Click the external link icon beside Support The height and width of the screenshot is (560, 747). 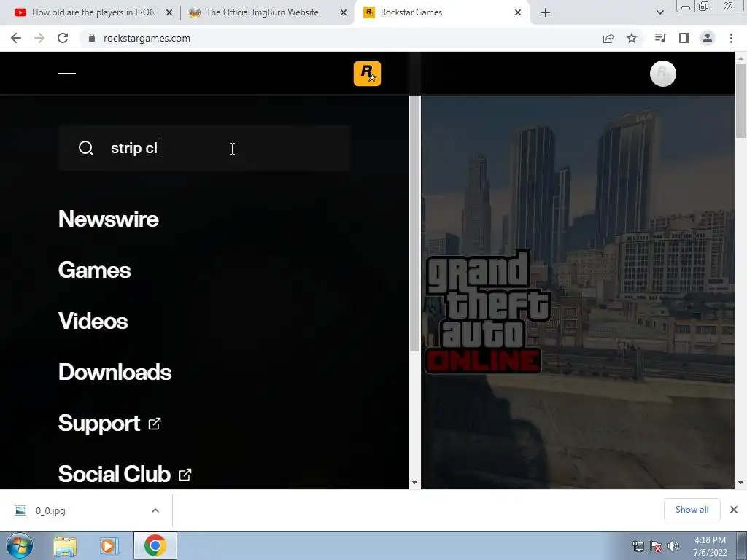155,424
